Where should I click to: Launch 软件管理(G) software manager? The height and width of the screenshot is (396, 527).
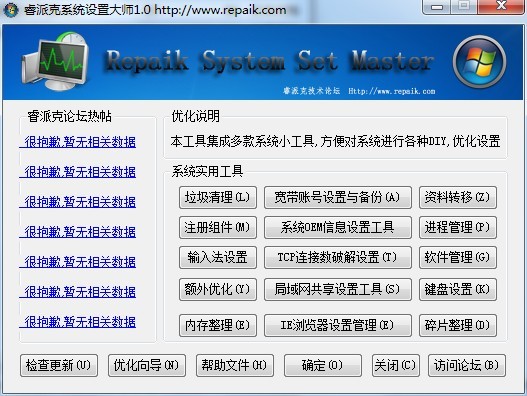tap(458, 258)
